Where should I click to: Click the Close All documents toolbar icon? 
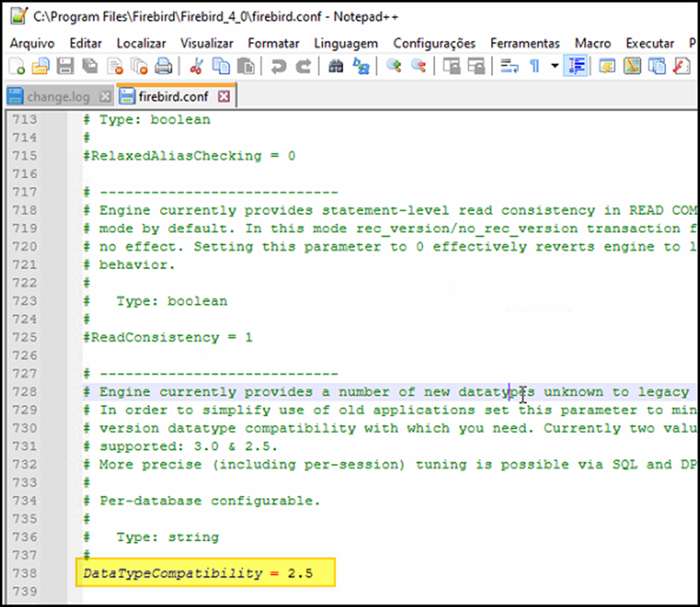tap(140, 66)
